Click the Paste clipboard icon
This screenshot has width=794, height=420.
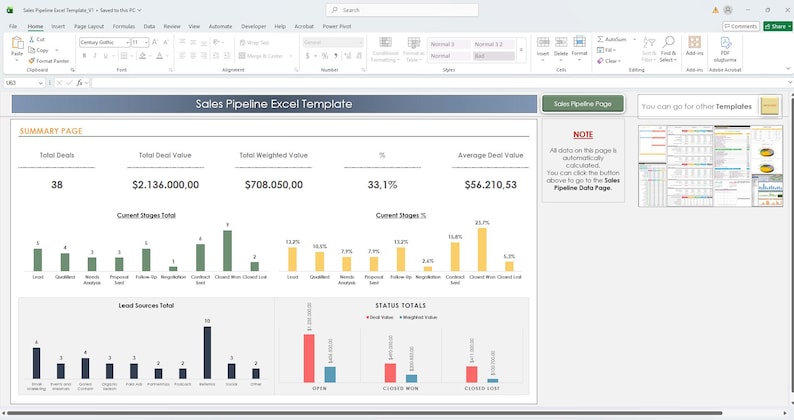click(17, 43)
